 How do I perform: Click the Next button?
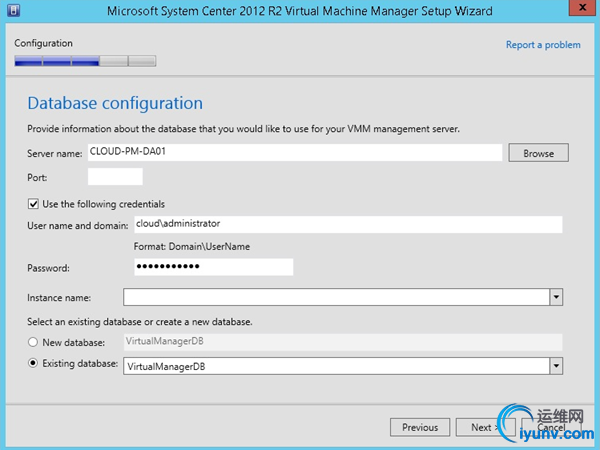pos(486,427)
